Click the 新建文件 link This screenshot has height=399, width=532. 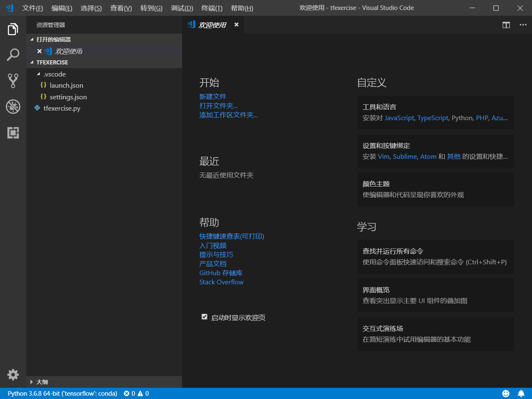[x=213, y=96]
